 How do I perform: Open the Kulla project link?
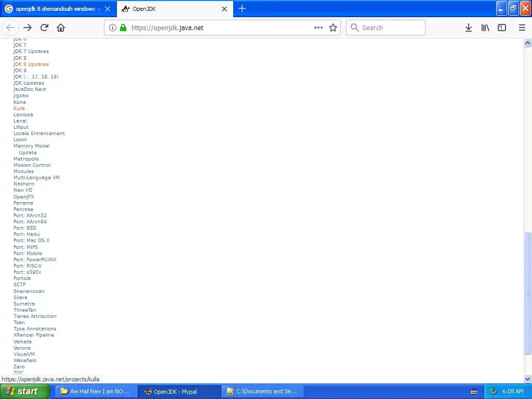(x=19, y=108)
